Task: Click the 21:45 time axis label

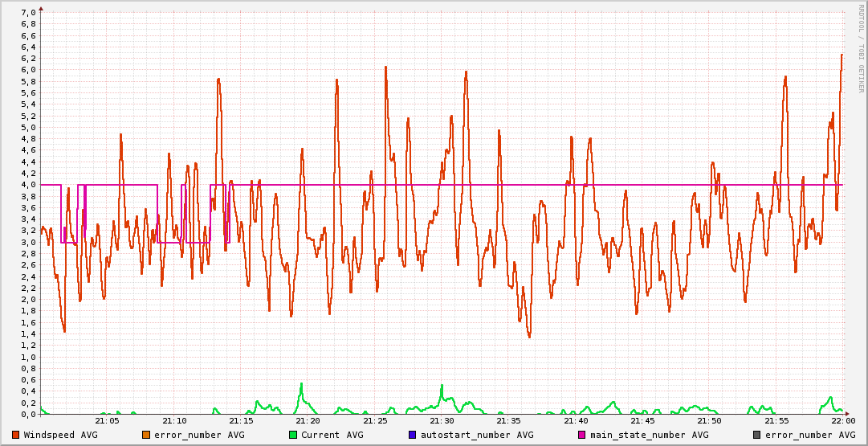Action: tap(642, 420)
